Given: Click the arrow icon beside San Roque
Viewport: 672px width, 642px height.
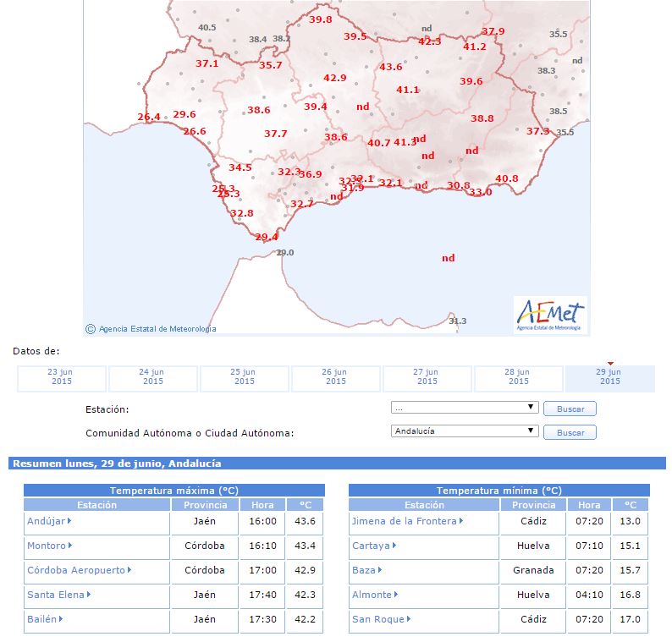Looking at the screenshot, I should 409,619.
